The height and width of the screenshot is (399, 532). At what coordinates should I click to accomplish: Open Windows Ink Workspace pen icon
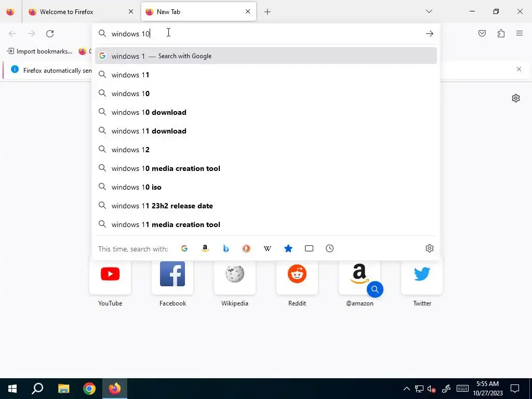coord(446,389)
